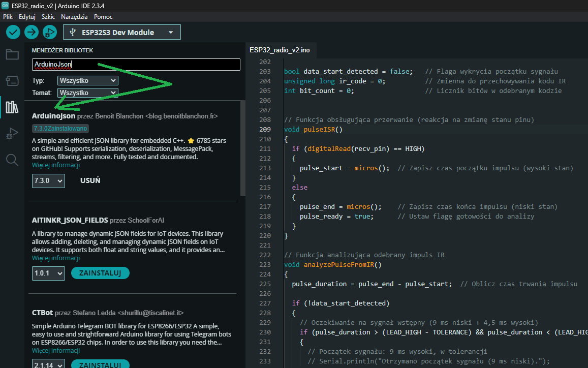588x368 pixels.
Task: Click the 'void pulseISR()' code line
Action: coord(314,130)
